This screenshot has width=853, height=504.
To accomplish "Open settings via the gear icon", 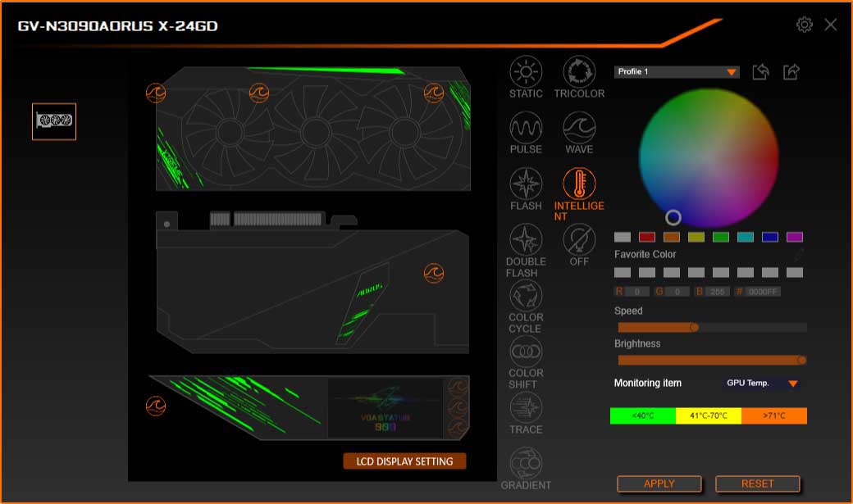I will click(804, 25).
